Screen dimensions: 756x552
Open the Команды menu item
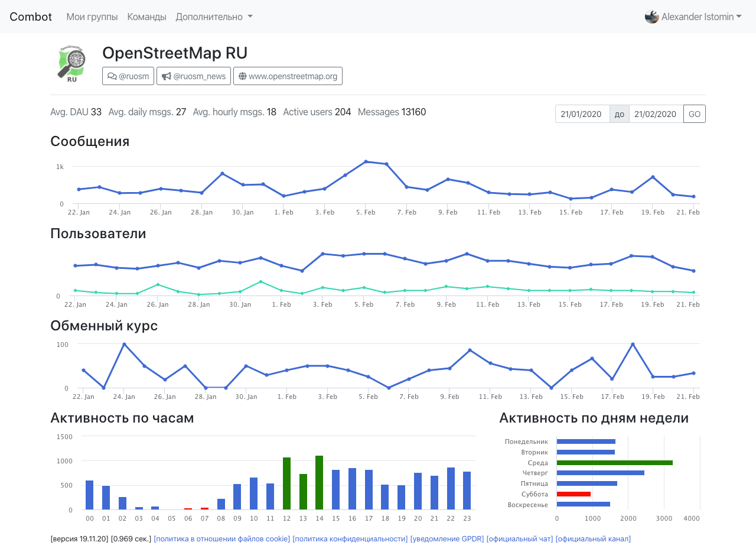(x=146, y=17)
